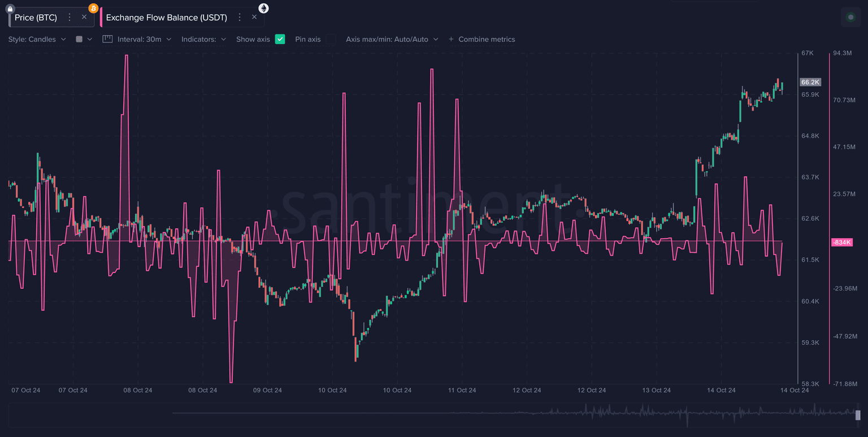The image size is (868, 437).
Task: Open three-dot menu for Price (BTC)
Action: (70, 18)
